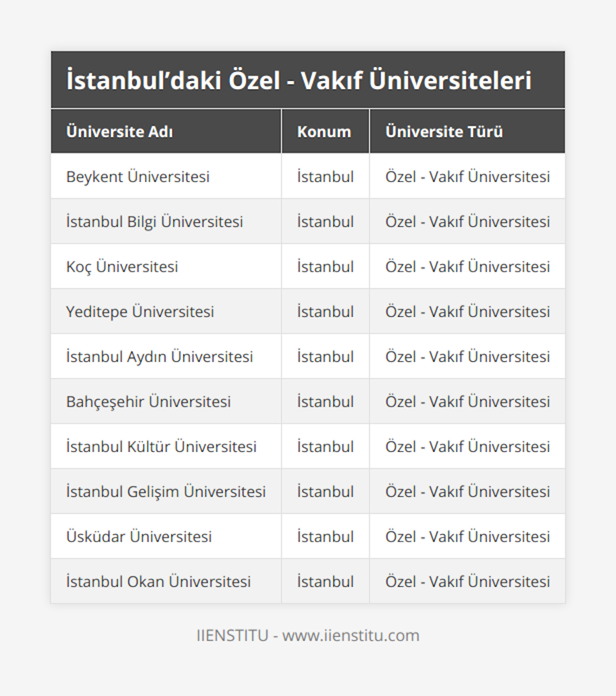This screenshot has height=696, width=616.
Task: Select the İstanbul Gelişim Üniversitesi cell
Action: (x=166, y=492)
